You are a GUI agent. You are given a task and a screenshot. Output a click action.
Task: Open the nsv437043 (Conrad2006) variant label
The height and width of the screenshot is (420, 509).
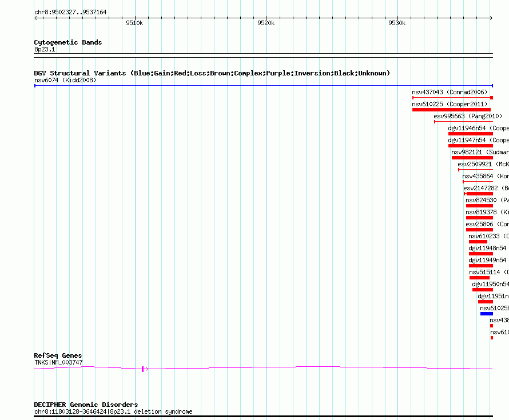[450, 92]
